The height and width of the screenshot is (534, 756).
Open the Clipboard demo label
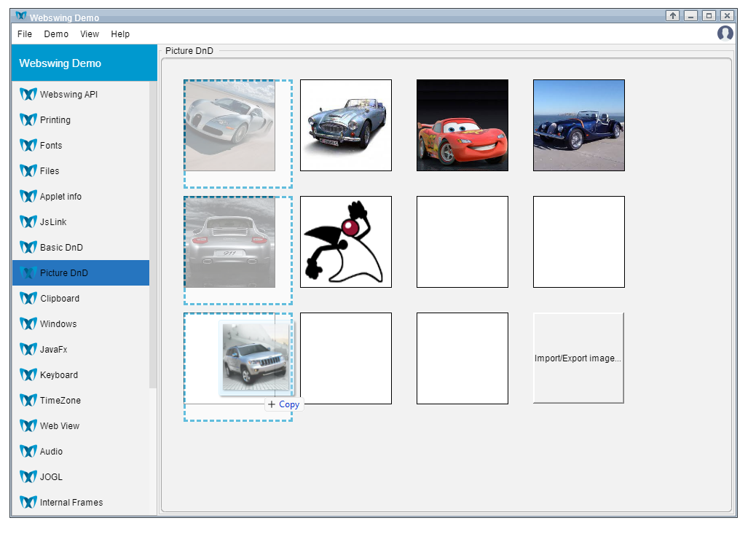[60, 299]
